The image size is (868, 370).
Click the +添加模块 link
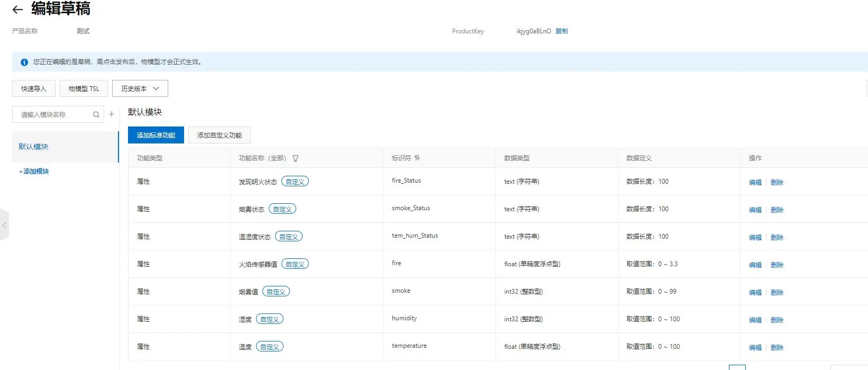pos(34,172)
